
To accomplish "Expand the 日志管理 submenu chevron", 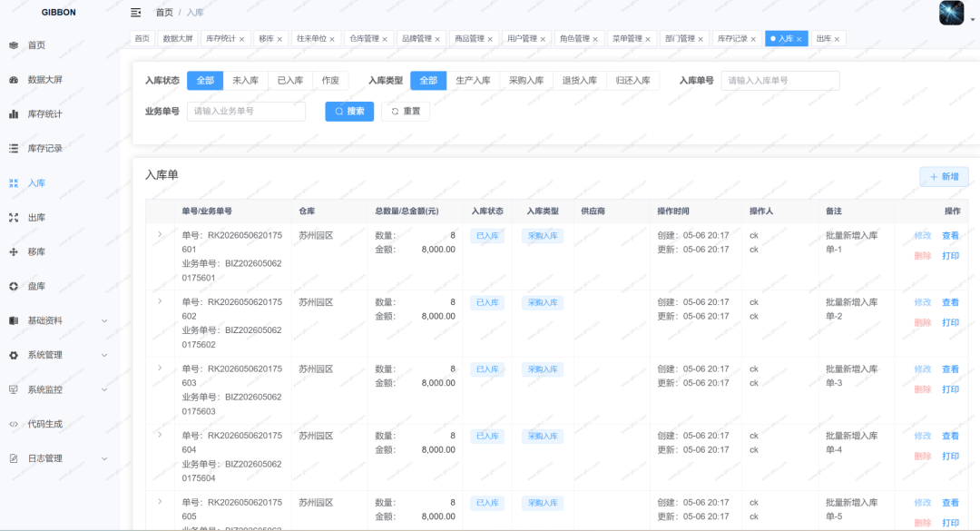I will (104, 458).
